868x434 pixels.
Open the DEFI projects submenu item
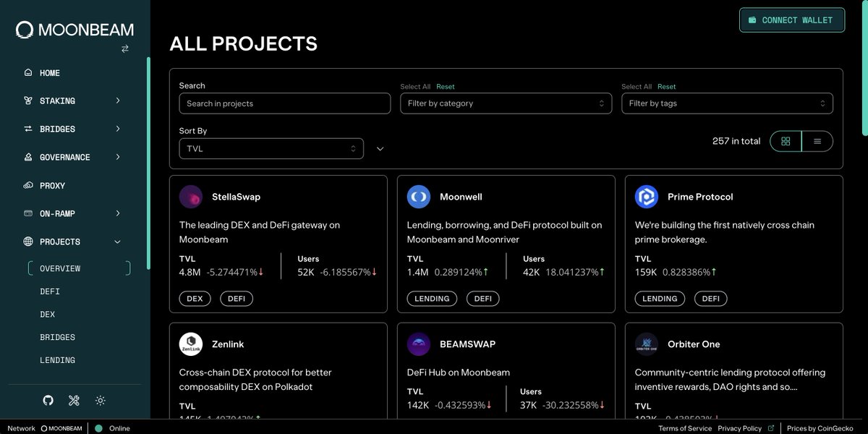tap(50, 292)
